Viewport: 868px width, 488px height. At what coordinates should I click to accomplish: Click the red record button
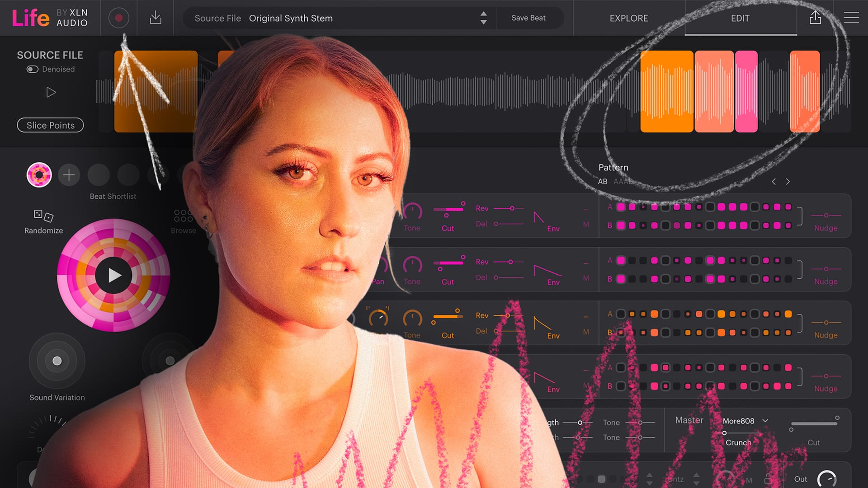(x=119, y=18)
